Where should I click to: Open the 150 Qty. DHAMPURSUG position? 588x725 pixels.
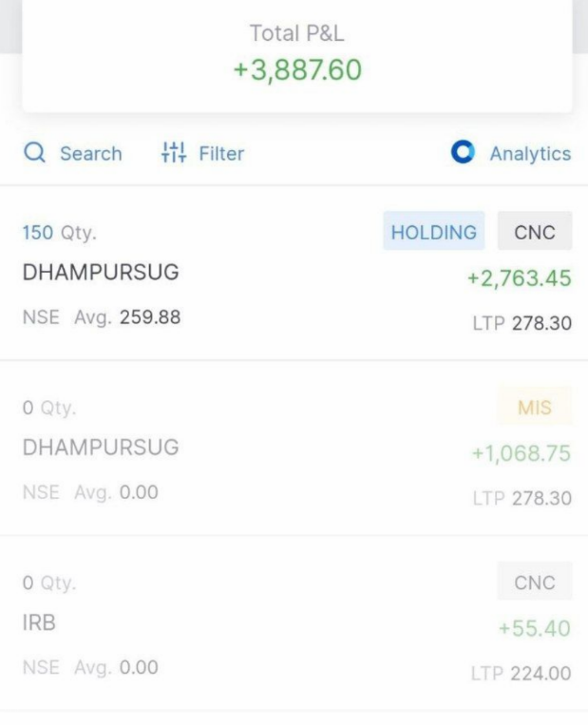click(101, 273)
